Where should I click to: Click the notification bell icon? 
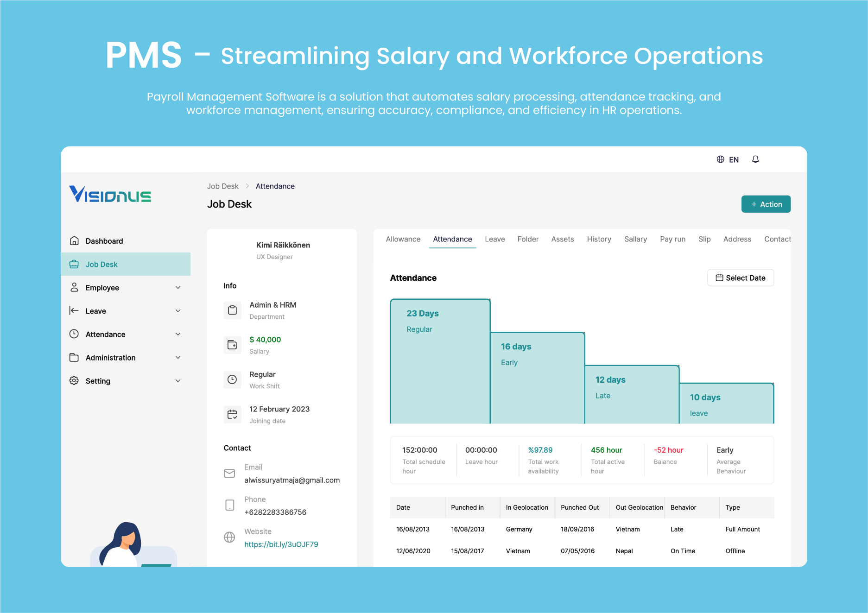tap(755, 159)
